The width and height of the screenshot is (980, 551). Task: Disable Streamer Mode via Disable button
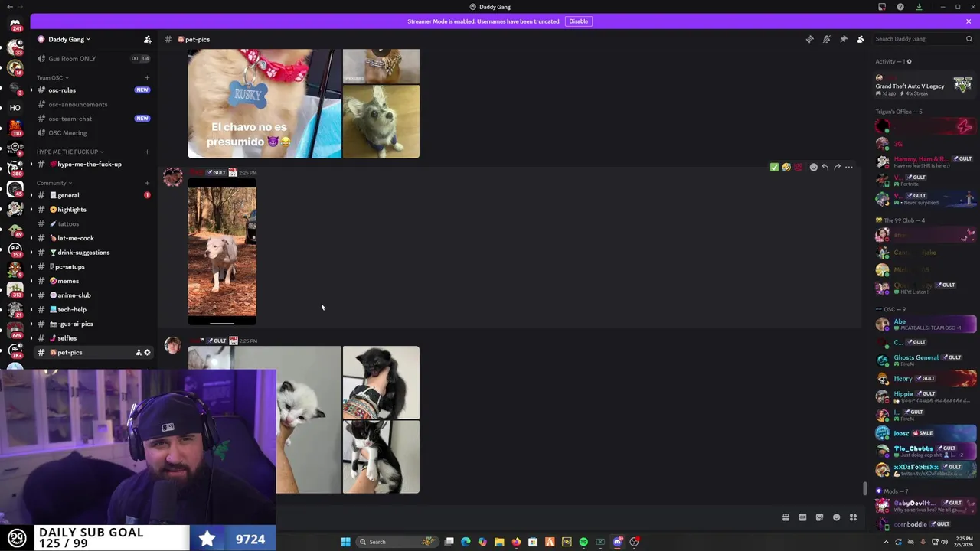pyautogui.click(x=579, y=21)
